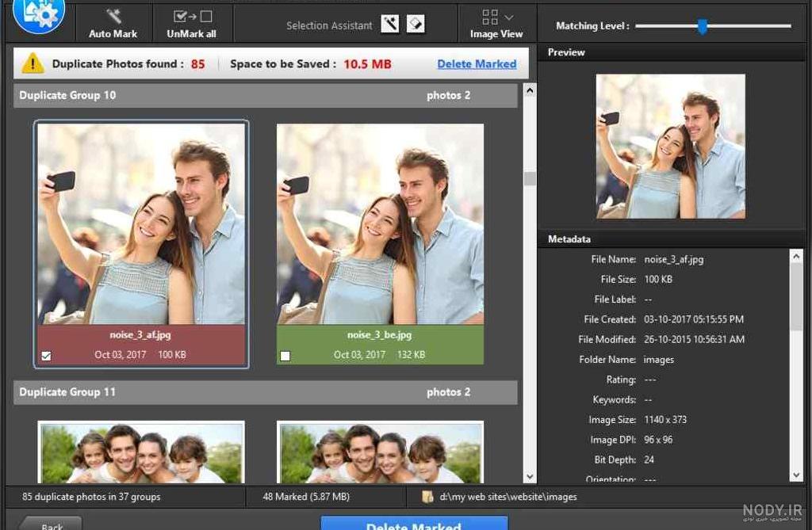
Task: Select second family photo in Duplicate Group 11
Action: tap(380, 452)
